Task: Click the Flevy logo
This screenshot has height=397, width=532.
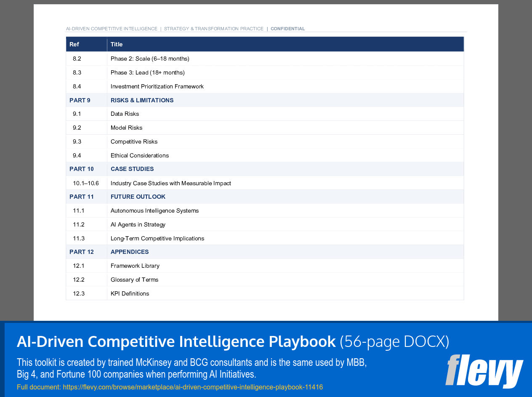Action: (484, 372)
